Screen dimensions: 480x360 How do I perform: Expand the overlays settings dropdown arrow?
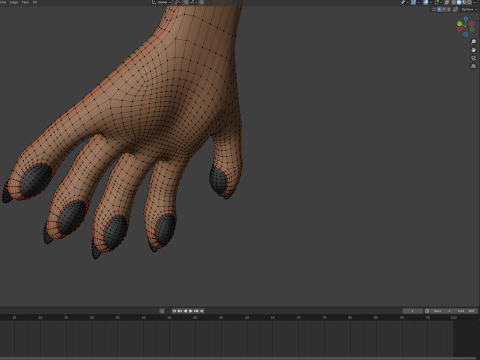tap(431, 2)
